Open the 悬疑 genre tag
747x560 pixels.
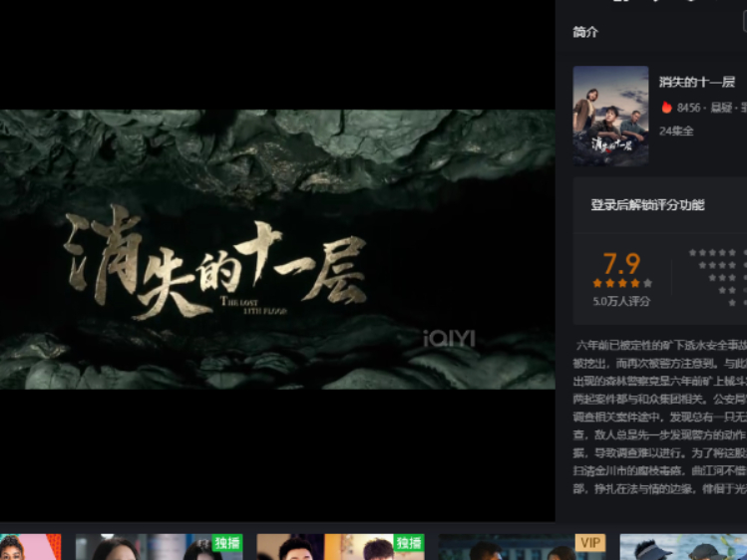pos(721,108)
